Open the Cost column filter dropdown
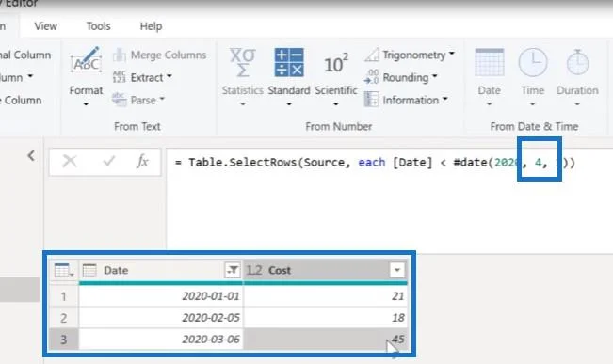This screenshot has width=613, height=364. pos(396,270)
